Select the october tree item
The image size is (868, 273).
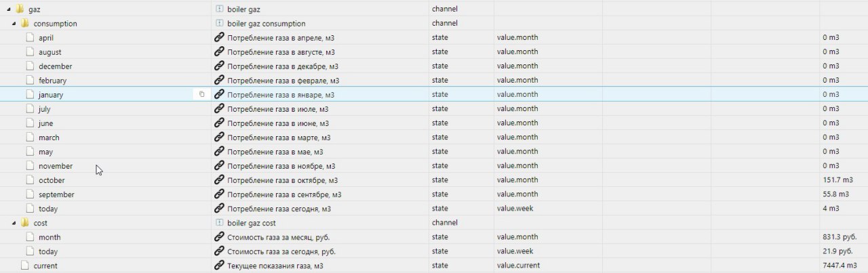coord(52,180)
